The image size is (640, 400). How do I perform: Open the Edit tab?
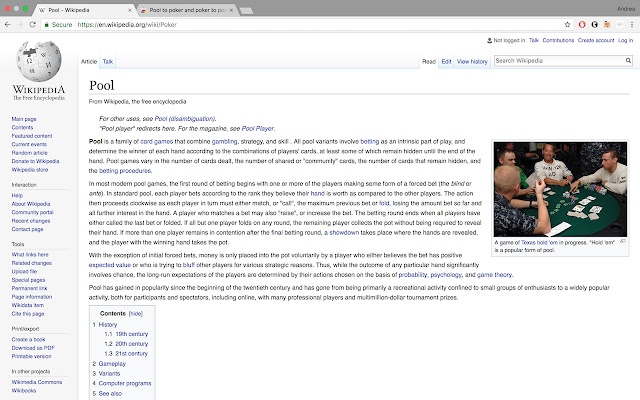(446, 62)
